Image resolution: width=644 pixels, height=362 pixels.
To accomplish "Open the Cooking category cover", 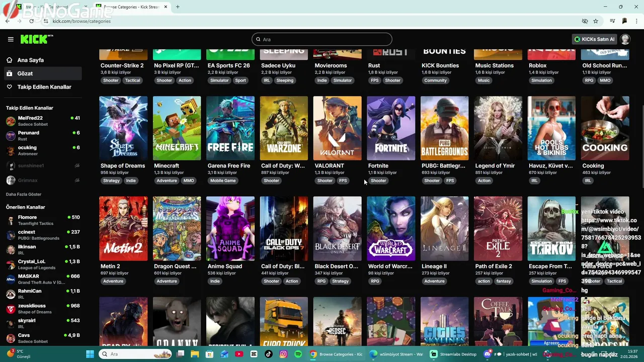I will [605, 128].
